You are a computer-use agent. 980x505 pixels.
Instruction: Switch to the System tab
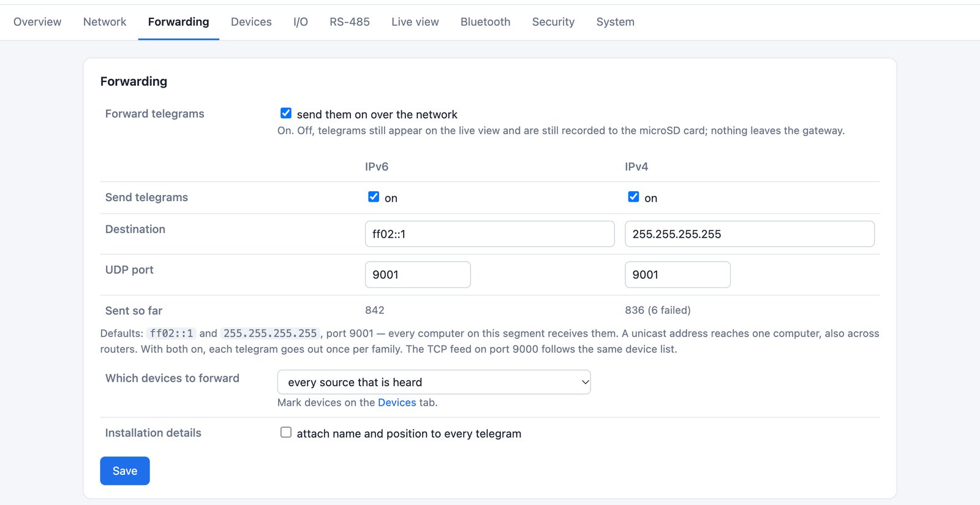616,22
